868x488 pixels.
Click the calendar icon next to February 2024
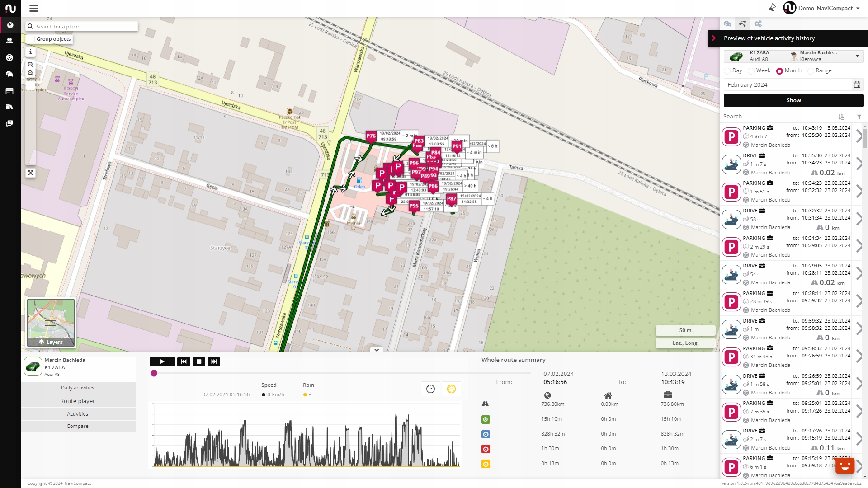pos(857,84)
